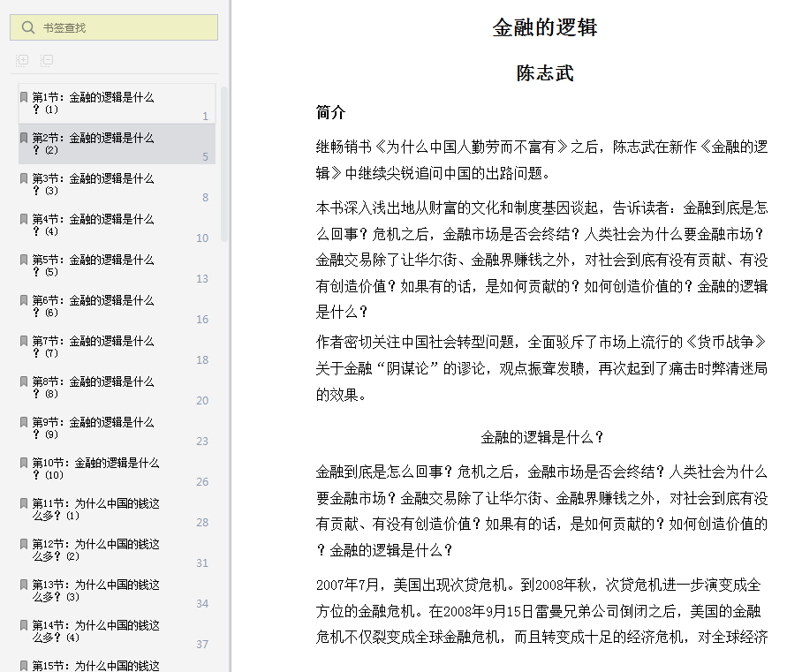
Task: Focus the 书签查找 search field
Action: tap(114, 27)
